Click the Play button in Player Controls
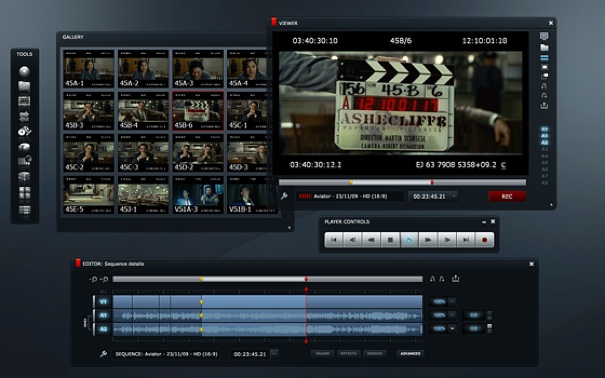Viewport: 605px width, 378px height. [x=409, y=240]
